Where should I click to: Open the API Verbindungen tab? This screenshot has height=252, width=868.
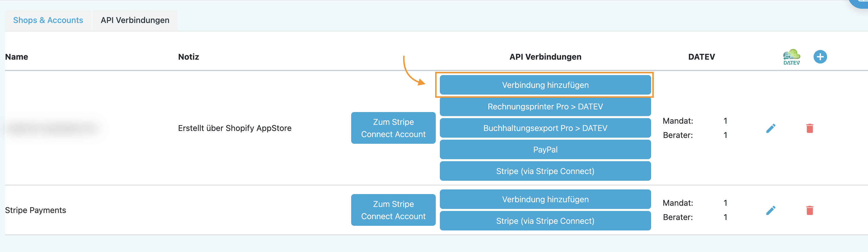coord(135,20)
